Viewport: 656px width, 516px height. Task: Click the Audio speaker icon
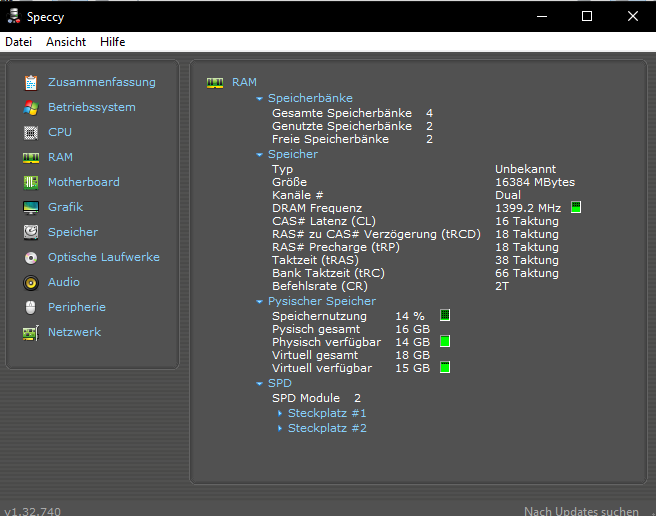31,282
